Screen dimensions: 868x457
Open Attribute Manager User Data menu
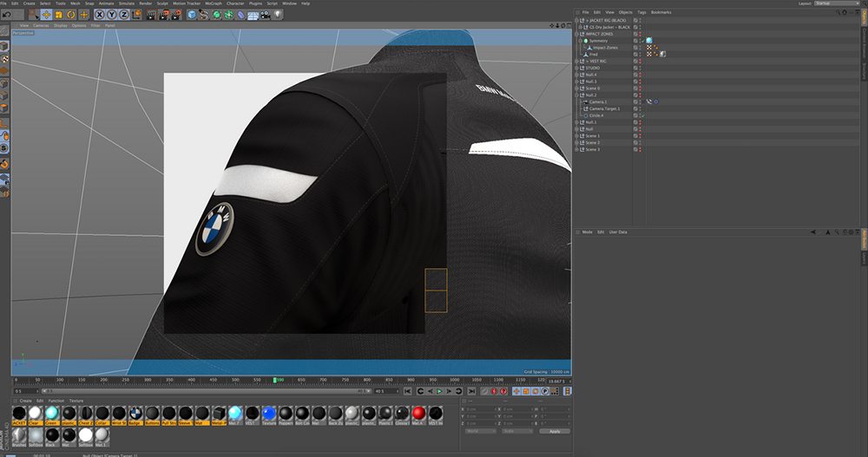(618, 232)
